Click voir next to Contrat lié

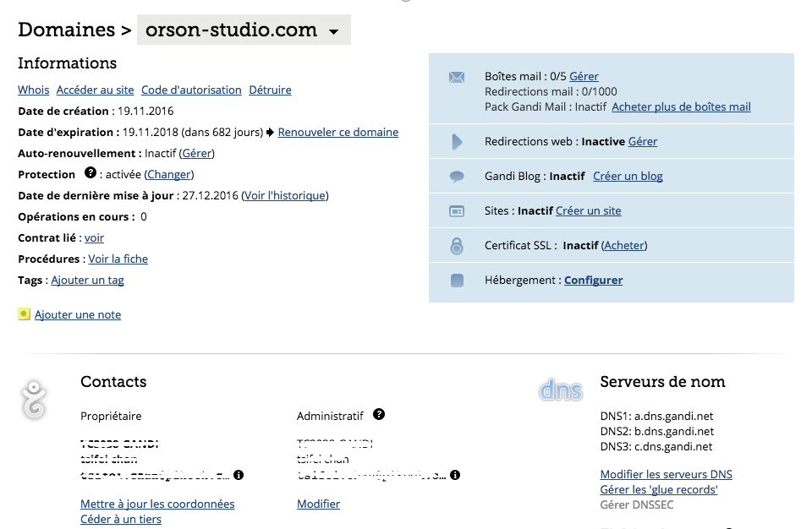94,238
